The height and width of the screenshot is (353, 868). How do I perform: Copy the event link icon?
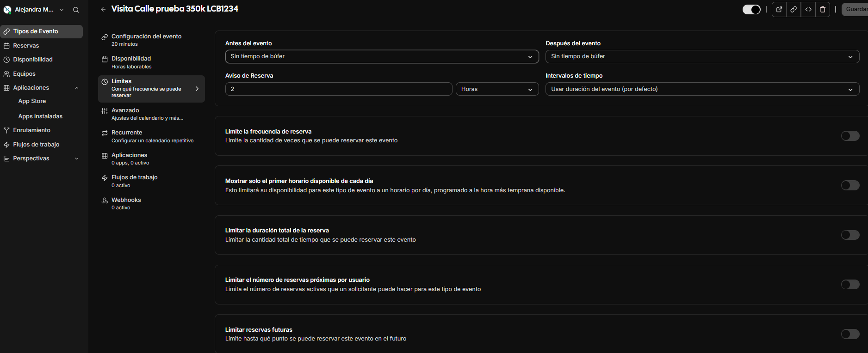pyautogui.click(x=794, y=9)
